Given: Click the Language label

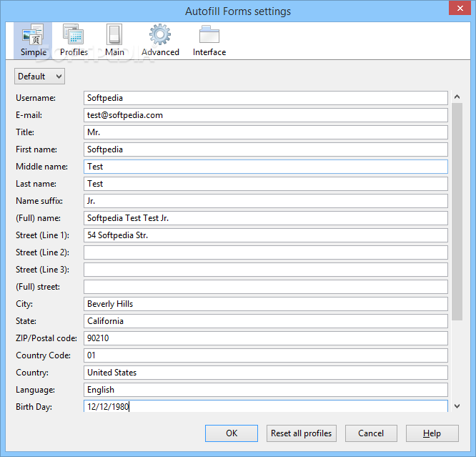Looking at the screenshot, I should click(x=35, y=390).
